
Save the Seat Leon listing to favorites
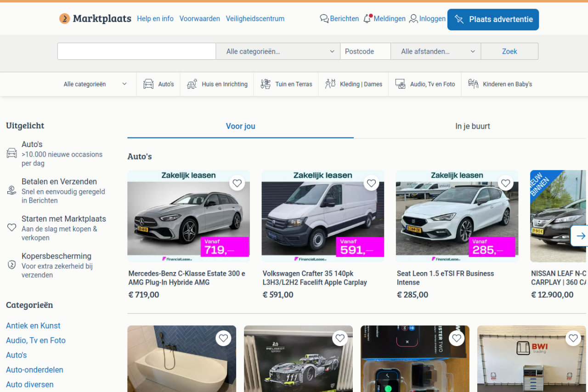click(506, 183)
